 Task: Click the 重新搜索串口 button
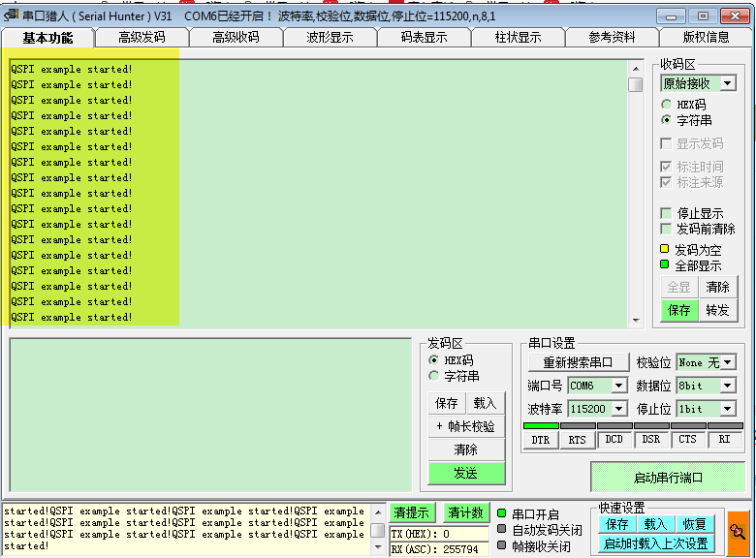click(x=578, y=362)
